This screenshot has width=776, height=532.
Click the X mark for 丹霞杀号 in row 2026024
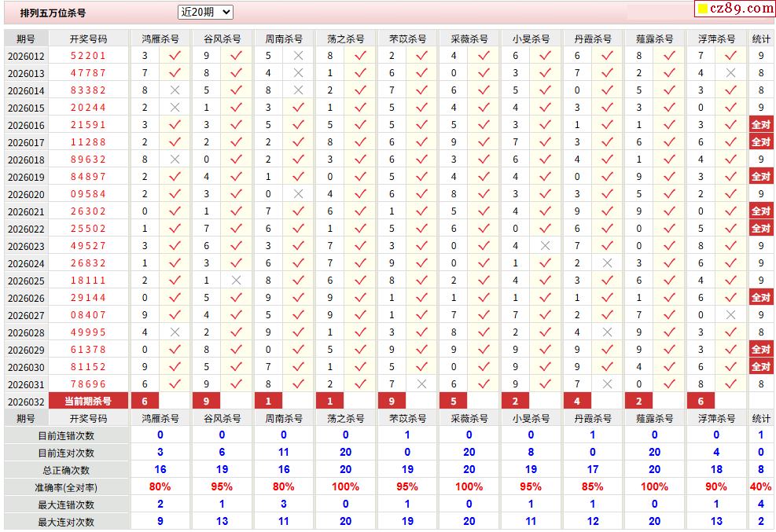(607, 263)
